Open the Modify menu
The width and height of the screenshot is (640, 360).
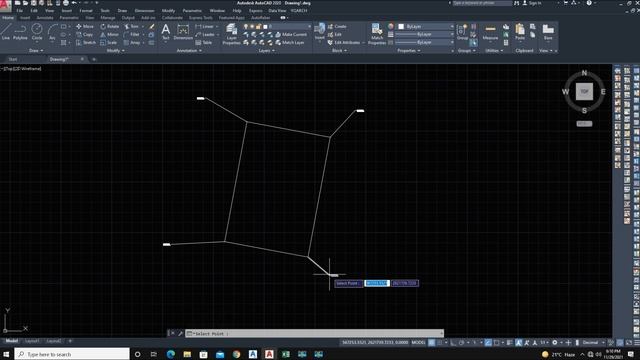(x=168, y=11)
